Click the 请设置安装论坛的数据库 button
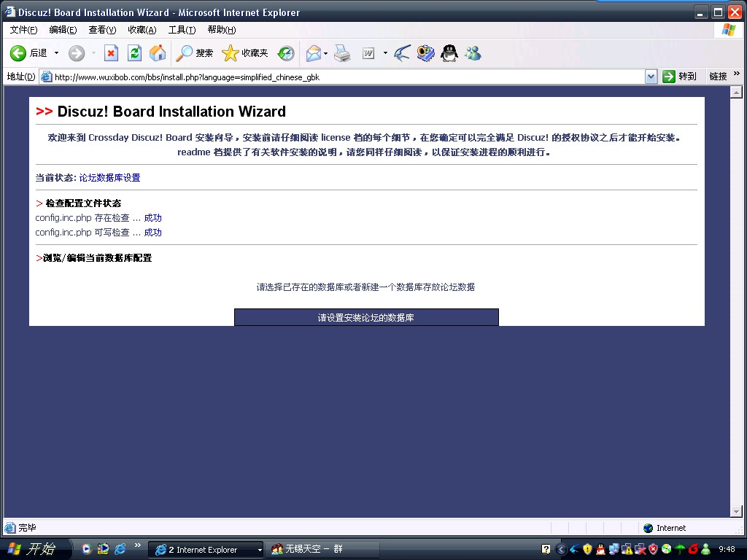This screenshot has height=560, width=747. point(366,318)
